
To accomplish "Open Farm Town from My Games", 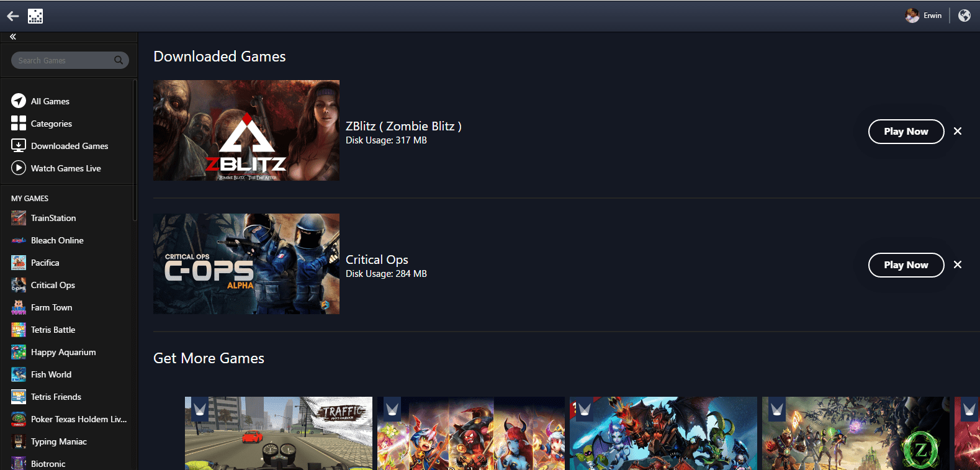I will (x=52, y=307).
